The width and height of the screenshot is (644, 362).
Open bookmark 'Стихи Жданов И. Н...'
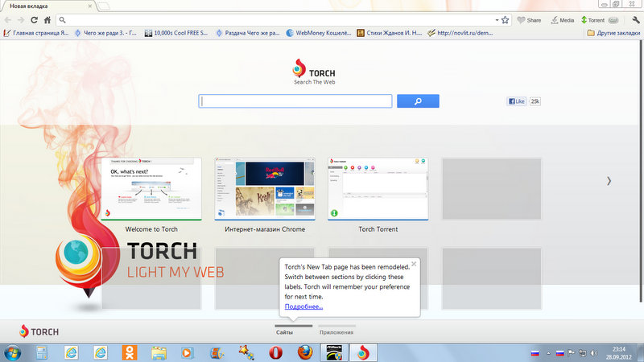[390, 33]
